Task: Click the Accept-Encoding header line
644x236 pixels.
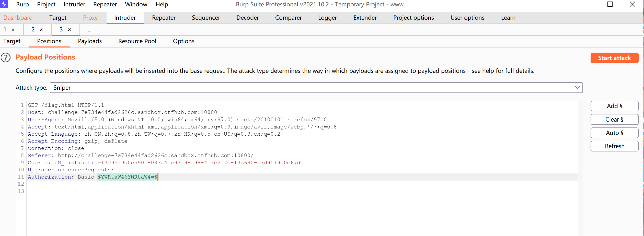Action: pyautogui.click(x=78, y=141)
